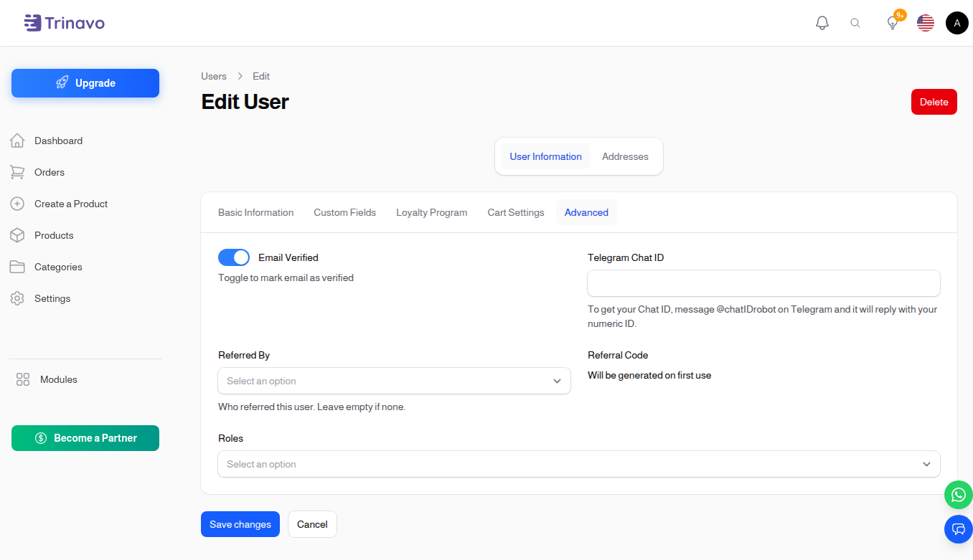Viewport: 973px width, 560px height.
Task: Click the Orders cart icon
Action: coord(17,172)
